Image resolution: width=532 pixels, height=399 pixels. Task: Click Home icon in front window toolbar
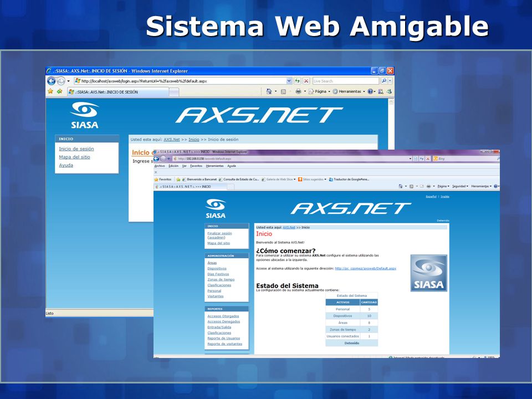400,186
